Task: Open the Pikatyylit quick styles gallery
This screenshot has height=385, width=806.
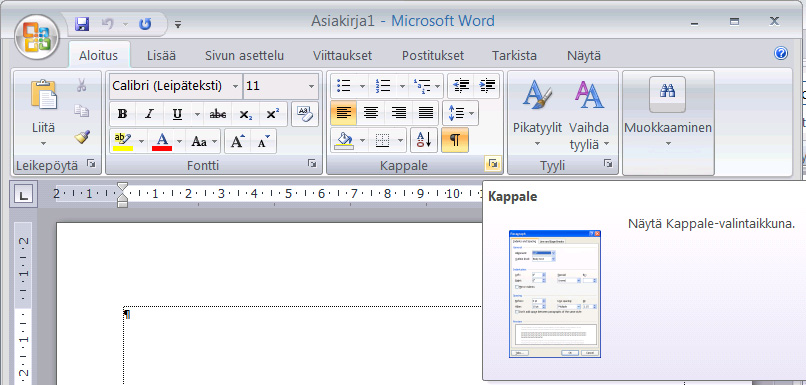Action: tap(537, 114)
